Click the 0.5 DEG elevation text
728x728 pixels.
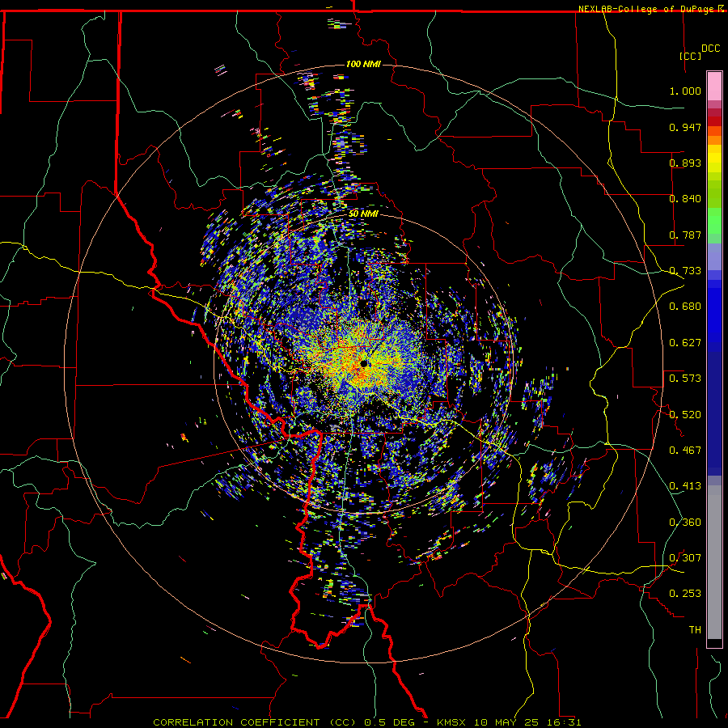coord(390,722)
